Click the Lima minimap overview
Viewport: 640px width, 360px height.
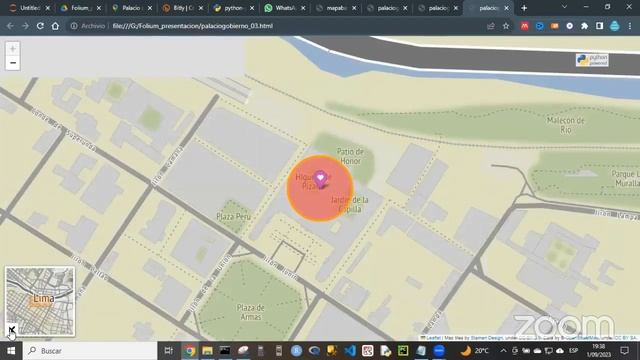click(40, 301)
